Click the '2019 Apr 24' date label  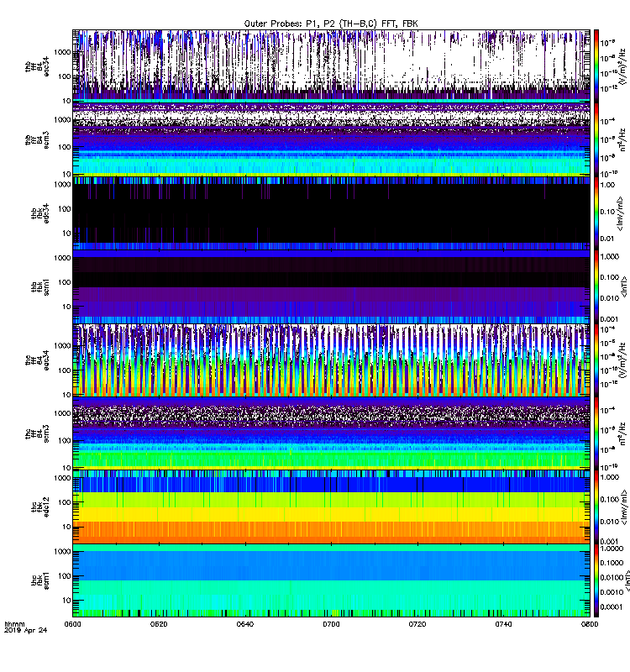coord(26,630)
